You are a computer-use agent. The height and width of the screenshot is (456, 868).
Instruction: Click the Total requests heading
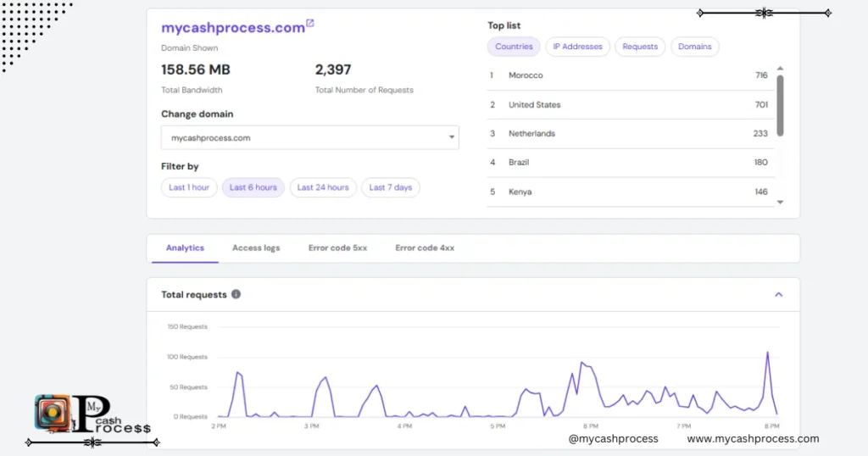(x=194, y=294)
